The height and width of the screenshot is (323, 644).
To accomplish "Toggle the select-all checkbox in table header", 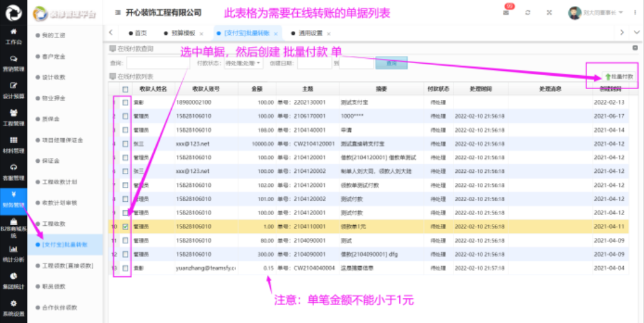I will 125,89.
